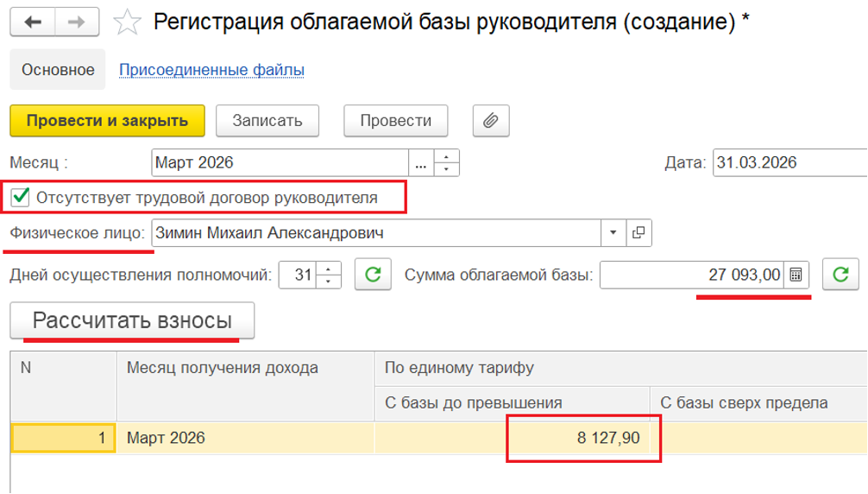Open calculator in taxable base sum field
This screenshot has height=494, width=868.
tap(796, 275)
